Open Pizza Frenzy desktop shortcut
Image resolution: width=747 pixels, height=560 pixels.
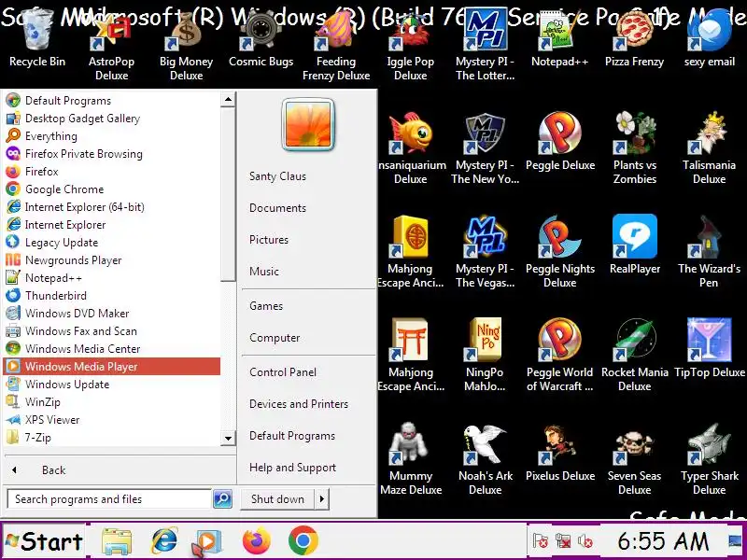[x=634, y=40]
